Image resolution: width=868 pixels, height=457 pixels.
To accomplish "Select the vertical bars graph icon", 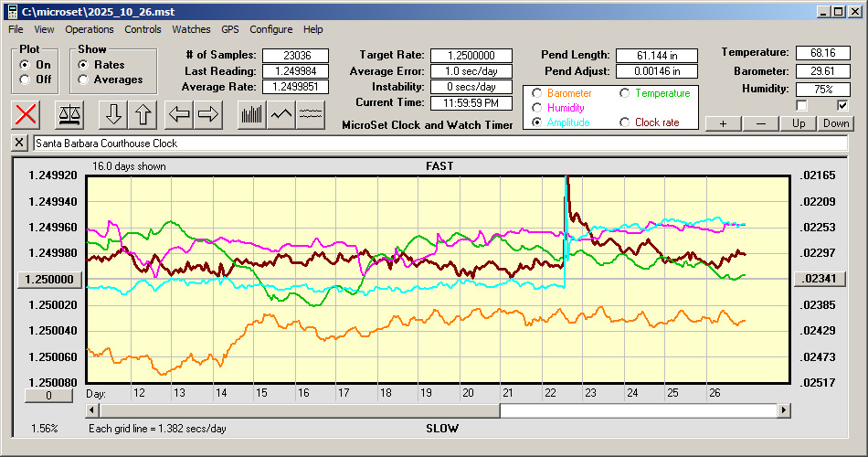I will (x=250, y=114).
